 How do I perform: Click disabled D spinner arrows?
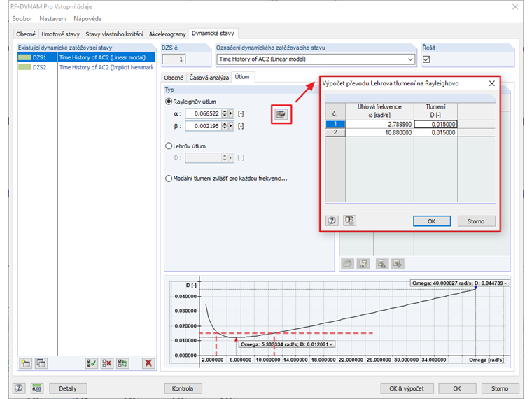point(225,157)
